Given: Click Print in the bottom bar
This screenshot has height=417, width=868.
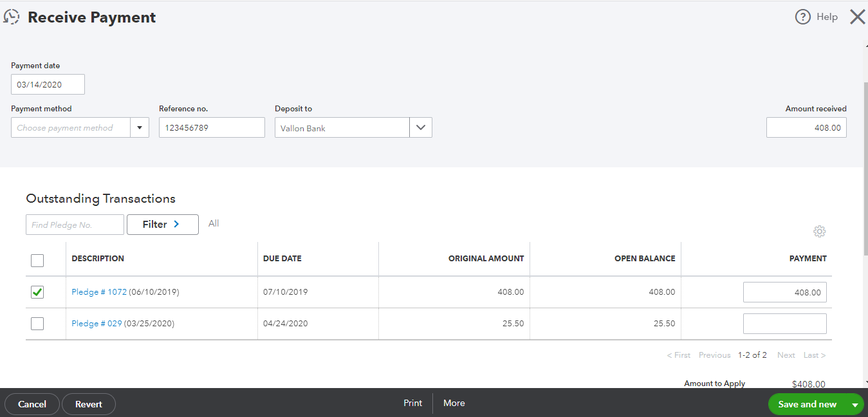Looking at the screenshot, I should point(413,403).
